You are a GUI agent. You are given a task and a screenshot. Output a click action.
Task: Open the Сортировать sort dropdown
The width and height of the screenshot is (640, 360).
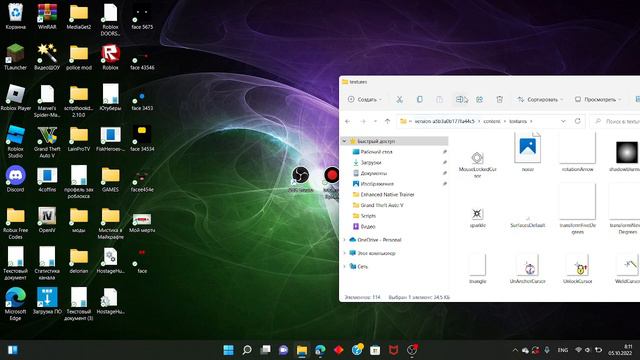540,100
